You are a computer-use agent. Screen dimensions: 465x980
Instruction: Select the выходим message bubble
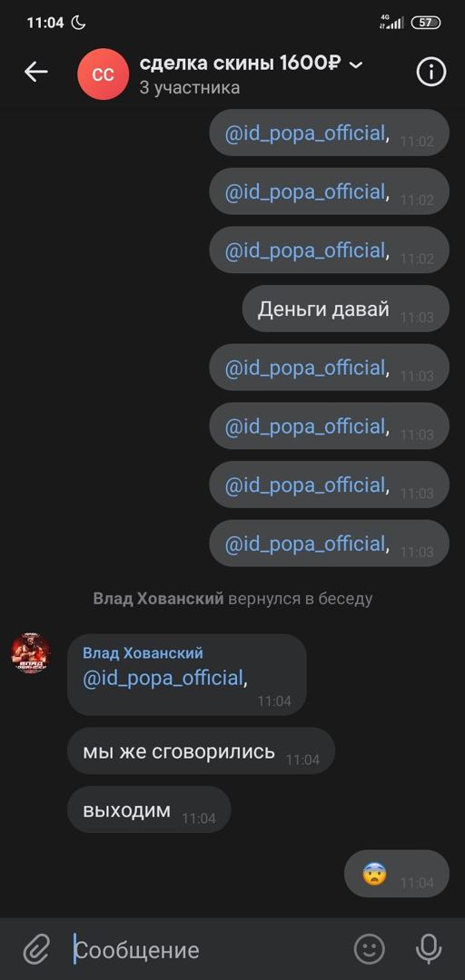click(149, 810)
